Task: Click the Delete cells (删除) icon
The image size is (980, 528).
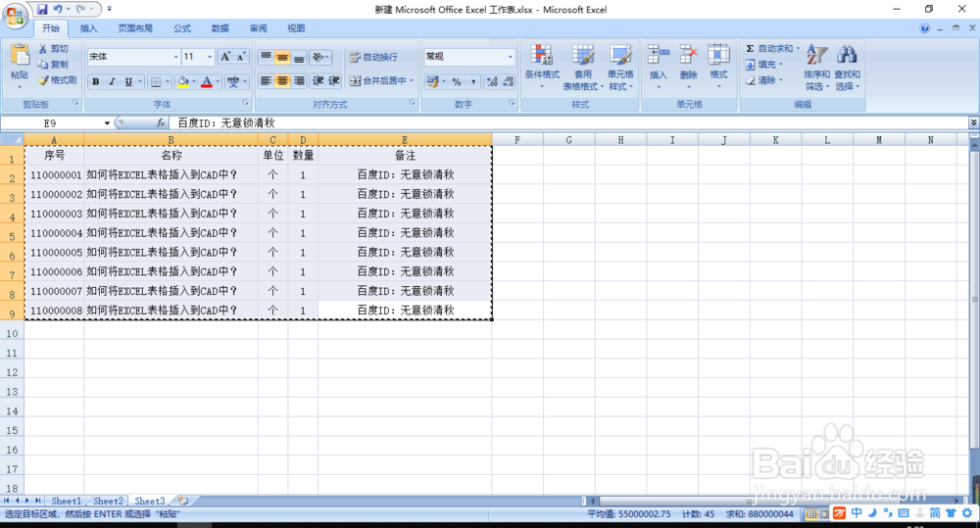Action: (688, 55)
